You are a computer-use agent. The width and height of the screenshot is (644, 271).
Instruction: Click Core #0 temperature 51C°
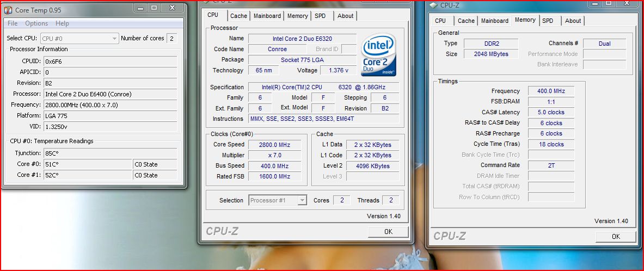point(88,164)
